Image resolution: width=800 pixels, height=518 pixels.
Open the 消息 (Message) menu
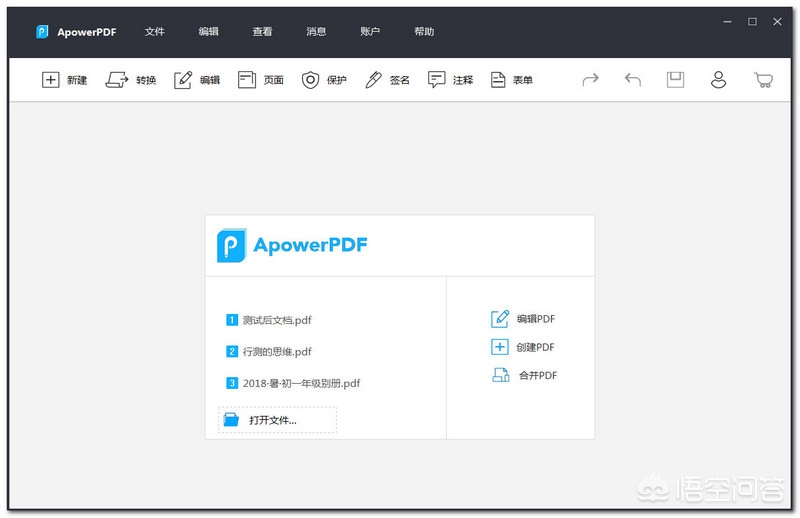pyautogui.click(x=316, y=32)
